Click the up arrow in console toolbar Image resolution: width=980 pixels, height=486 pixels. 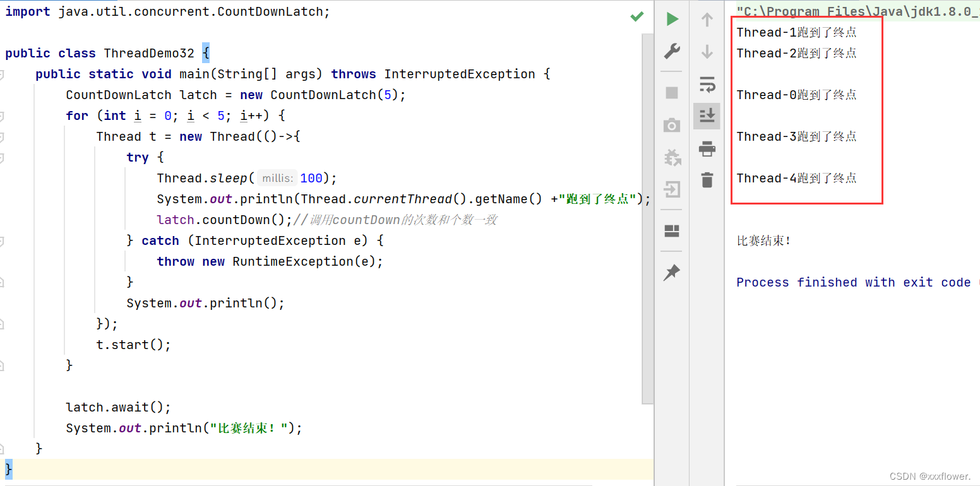[707, 19]
